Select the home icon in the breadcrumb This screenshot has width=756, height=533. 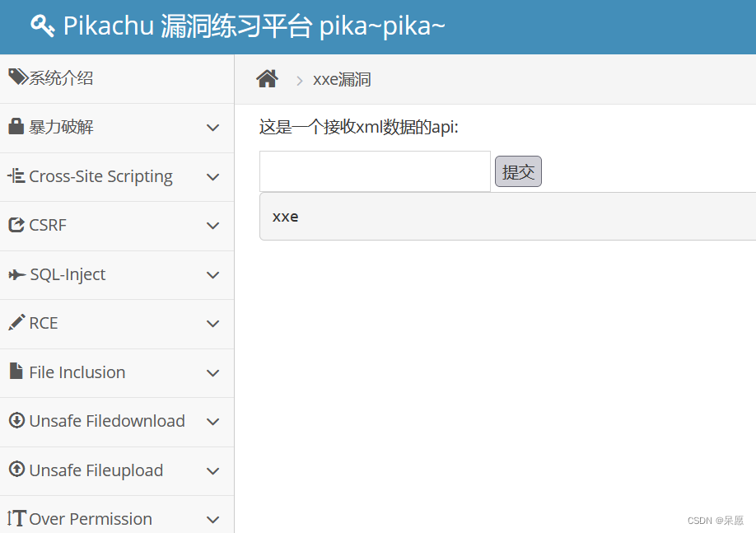pyautogui.click(x=267, y=77)
